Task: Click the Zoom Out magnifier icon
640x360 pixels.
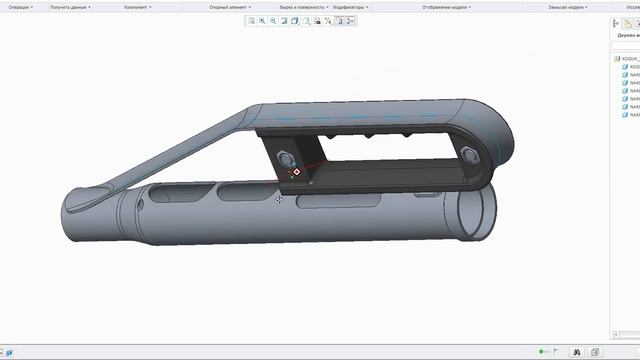Action: tap(273, 21)
